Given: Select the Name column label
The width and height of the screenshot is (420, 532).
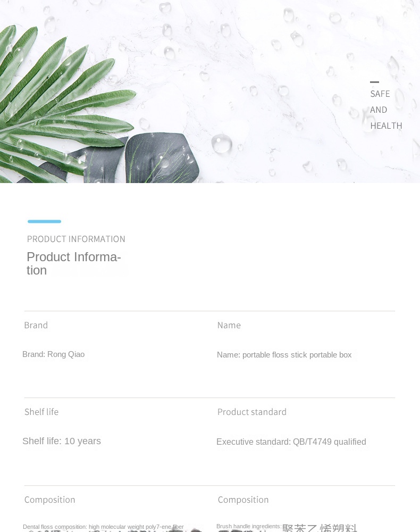Looking at the screenshot, I should pyautogui.click(x=229, y=326).
